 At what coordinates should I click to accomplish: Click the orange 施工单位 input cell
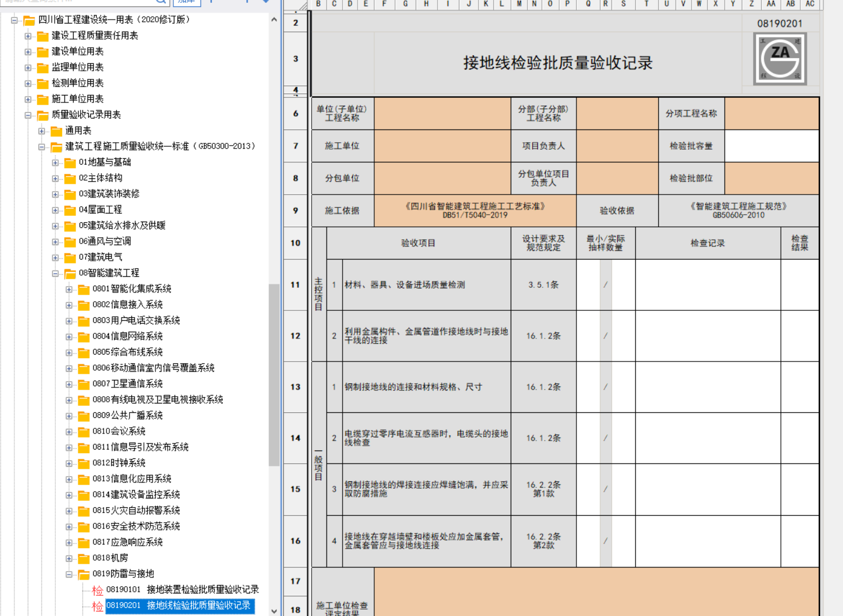click(442, 146)
